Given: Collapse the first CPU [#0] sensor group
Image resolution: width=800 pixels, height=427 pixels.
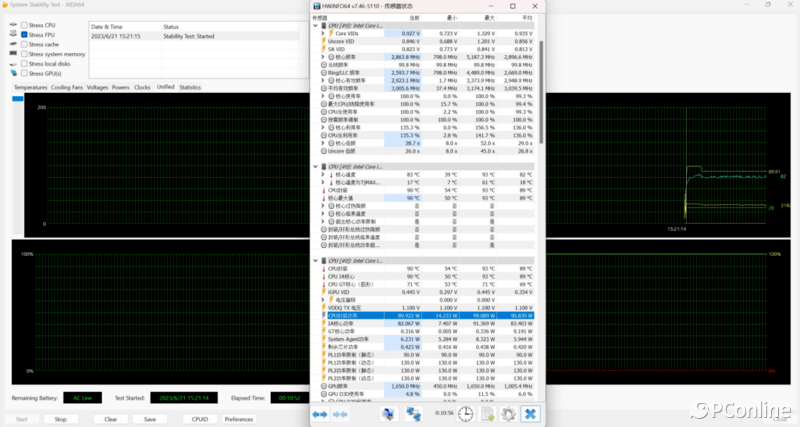Looking at the screenshot, I should tap(315, 26).
